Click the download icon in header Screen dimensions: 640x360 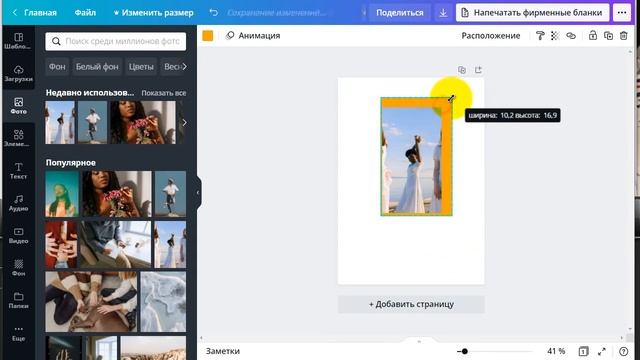(x=443, y=13)
